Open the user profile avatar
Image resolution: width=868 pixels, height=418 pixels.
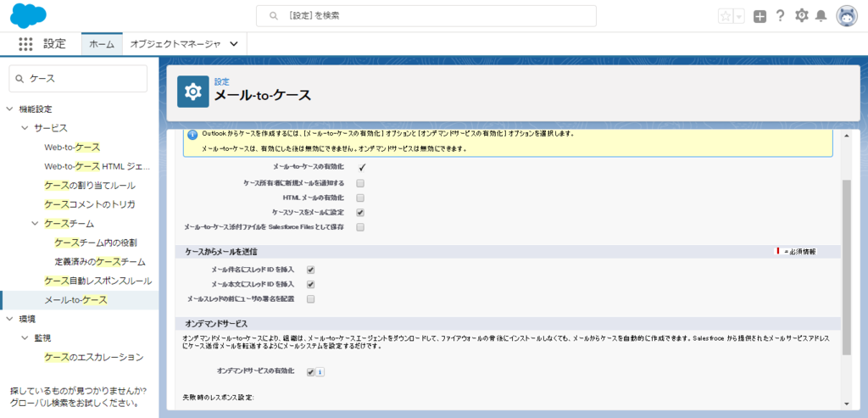tap(847, 17)
